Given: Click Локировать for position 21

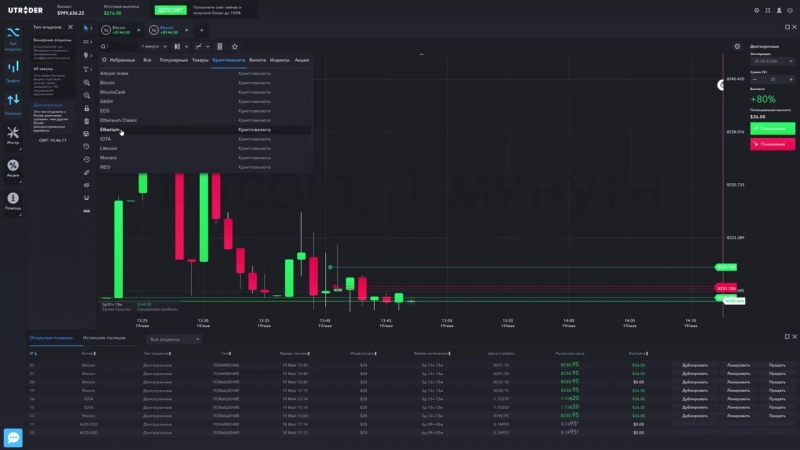Looking at the screenshot, I should (x=738, y=373).
